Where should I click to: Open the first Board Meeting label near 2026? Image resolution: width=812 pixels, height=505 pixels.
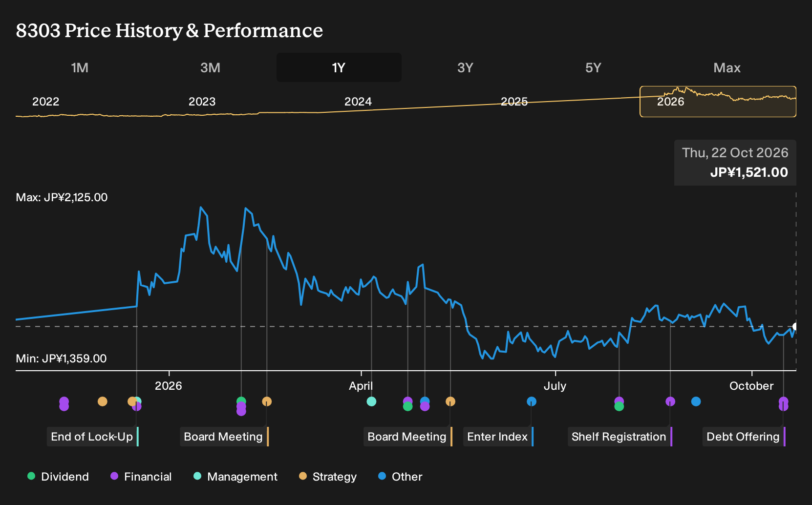[x=224, y=437]
